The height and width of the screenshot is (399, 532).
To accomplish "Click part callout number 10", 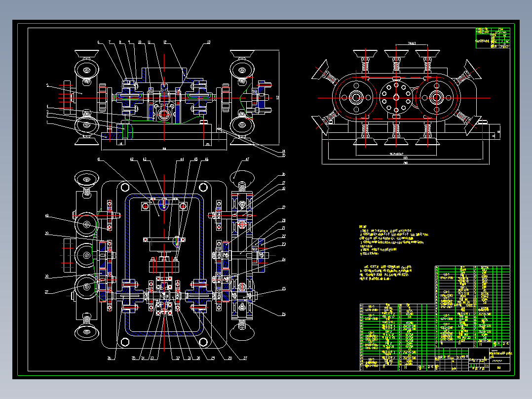I will click(x=140, y=42).
